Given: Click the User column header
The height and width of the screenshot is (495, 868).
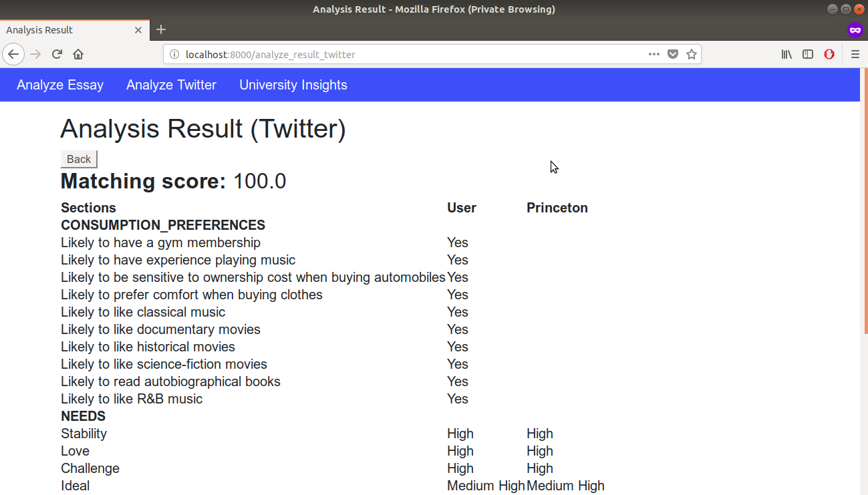Looking at the screenshot, I should [x=462, y=208].
